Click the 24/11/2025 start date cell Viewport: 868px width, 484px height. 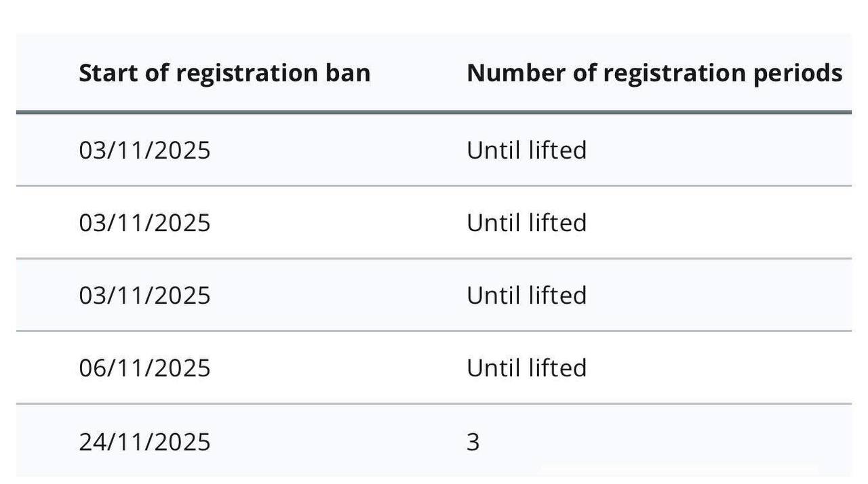[x=144, y=442]
